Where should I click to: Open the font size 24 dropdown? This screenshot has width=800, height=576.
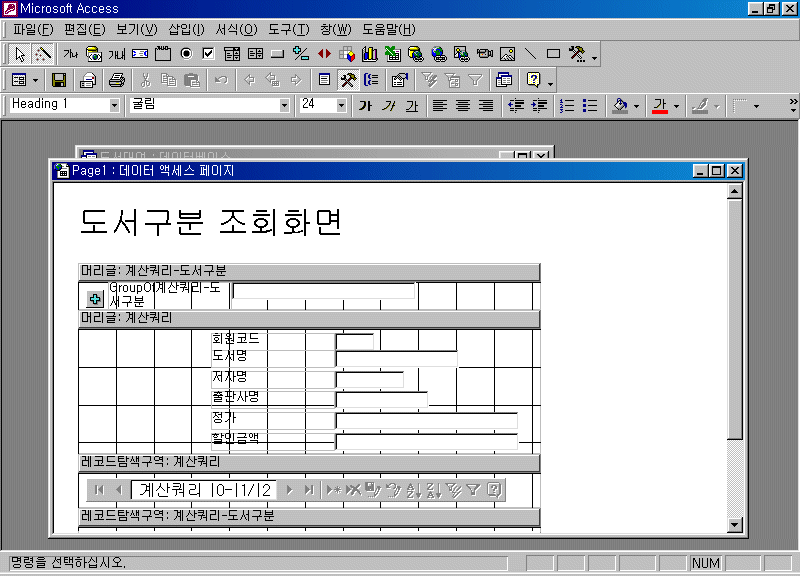coord(341,105)
